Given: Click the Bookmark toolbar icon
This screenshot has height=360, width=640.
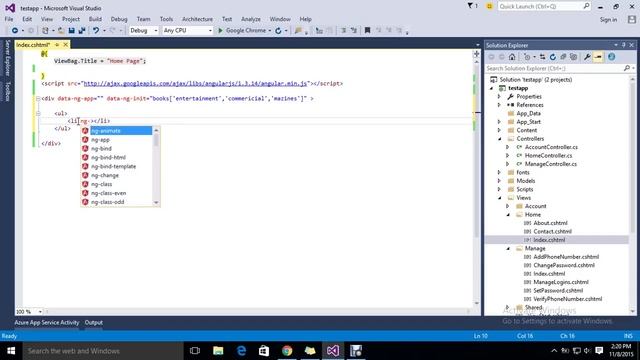Looking at the screenshot, I should point(367,30).
